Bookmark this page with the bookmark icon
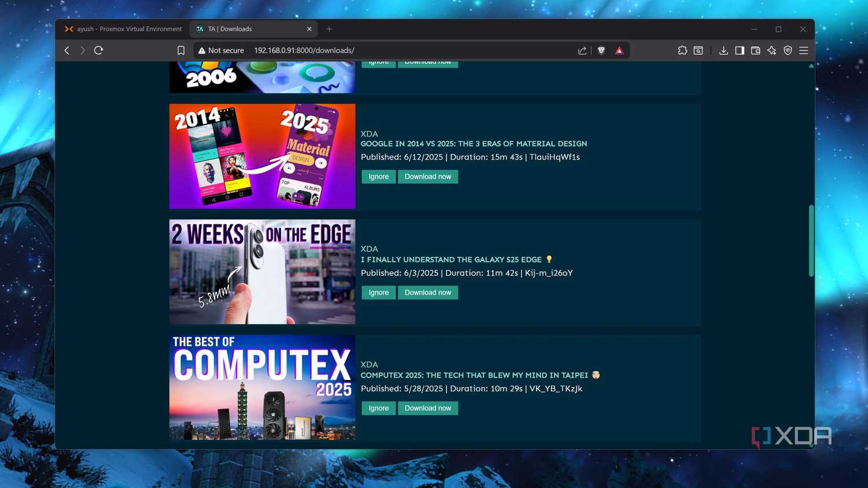Screen dimensions: 868x488 pyautogui.click(x=181, y=50)
